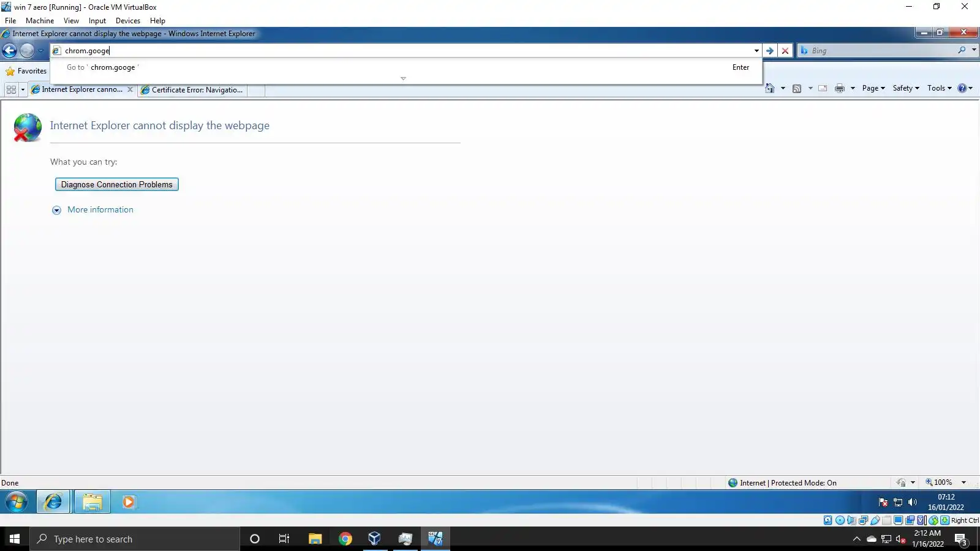Image resolution: width=980 pixels, height=551 pixels.
Task: Open the VirtualBox View menu
Action: (71, 21)
